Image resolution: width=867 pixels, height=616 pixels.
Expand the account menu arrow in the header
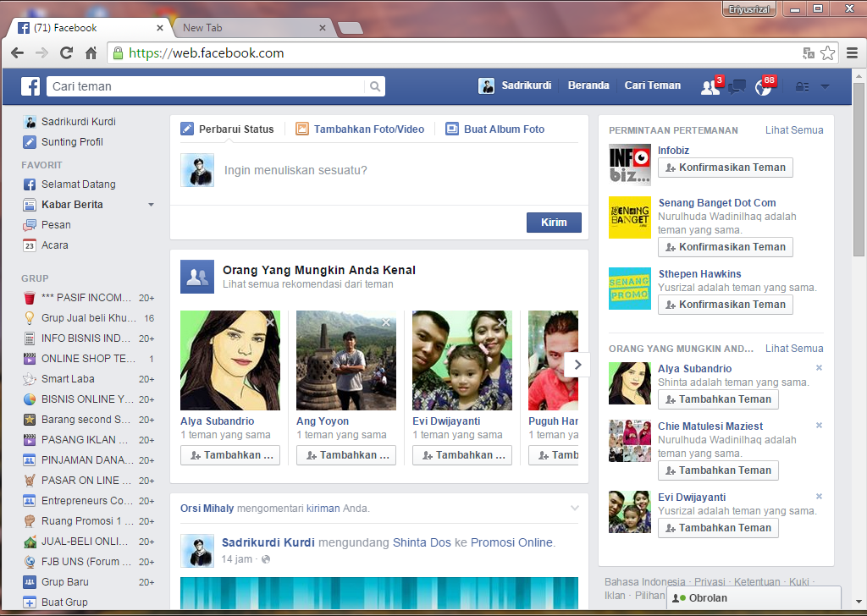click(825, 87)
